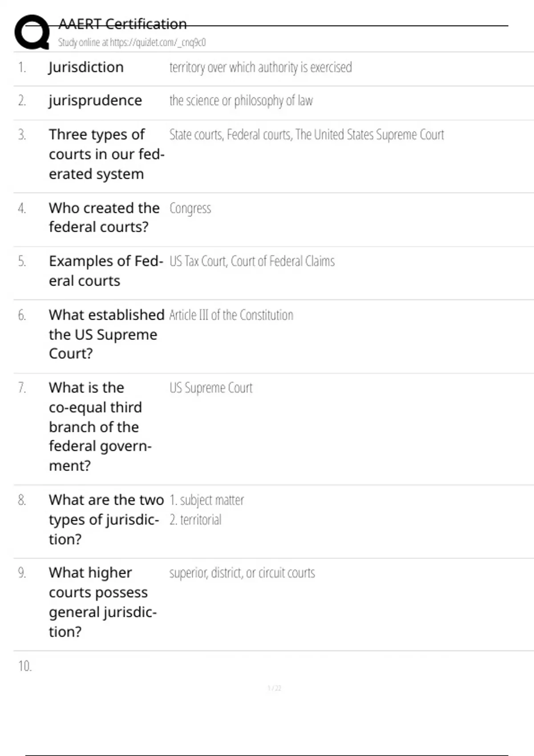Click 'US Tax Court, Court of Federal Claims'
The width and height of the screenshot is (534, 756).
coord(252,261)
